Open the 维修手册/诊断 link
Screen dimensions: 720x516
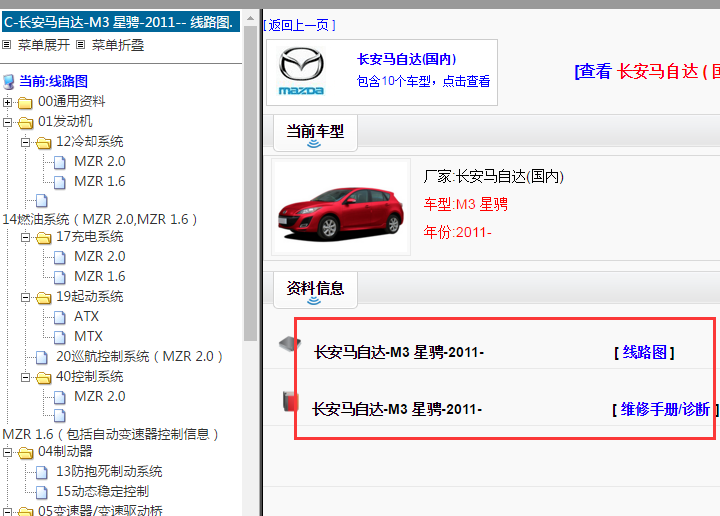665,409
